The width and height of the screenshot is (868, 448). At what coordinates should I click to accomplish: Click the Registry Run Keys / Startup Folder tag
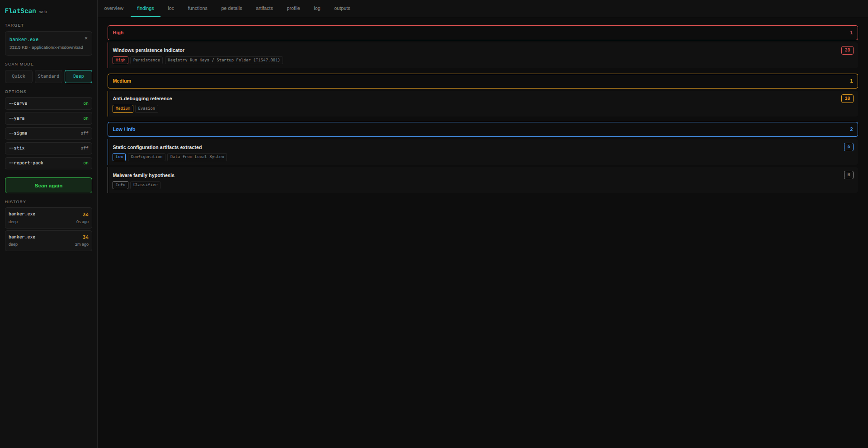[224, 60]
